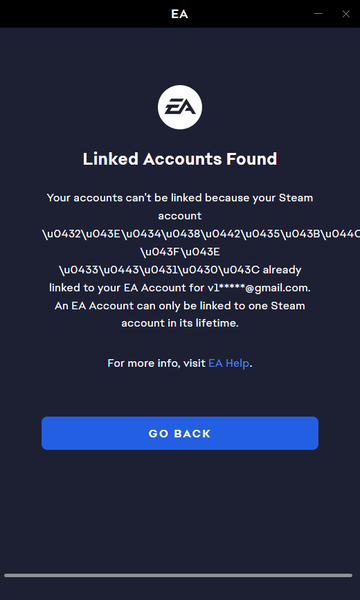Click the 'For more info, visit' text
The image size is (360, 600).
click(156, 363)
